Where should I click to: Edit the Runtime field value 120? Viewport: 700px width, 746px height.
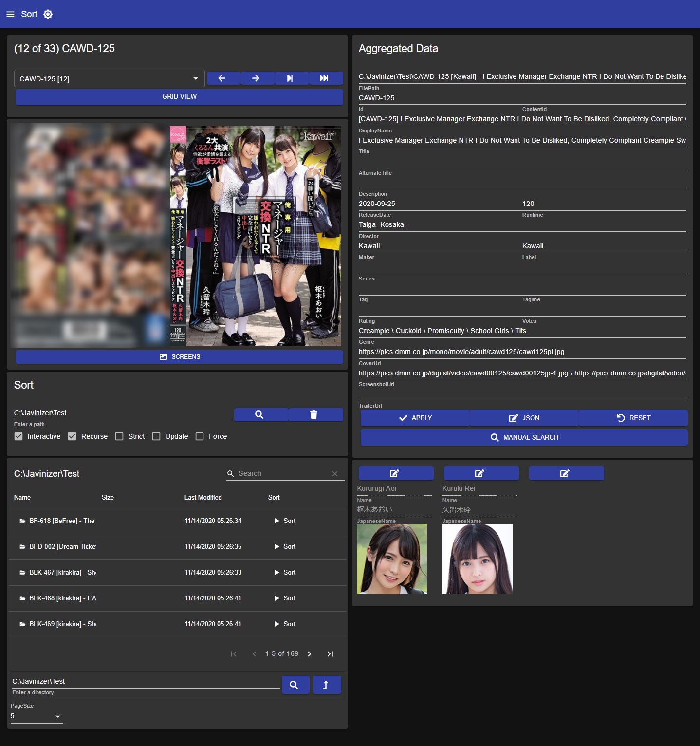pyautogui.click(x=604, y=204)
